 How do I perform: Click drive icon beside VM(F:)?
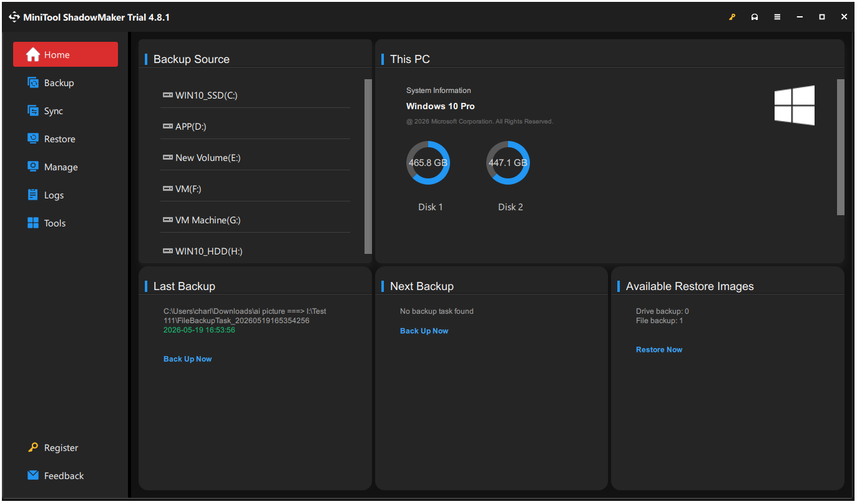[x=168, y=189]
